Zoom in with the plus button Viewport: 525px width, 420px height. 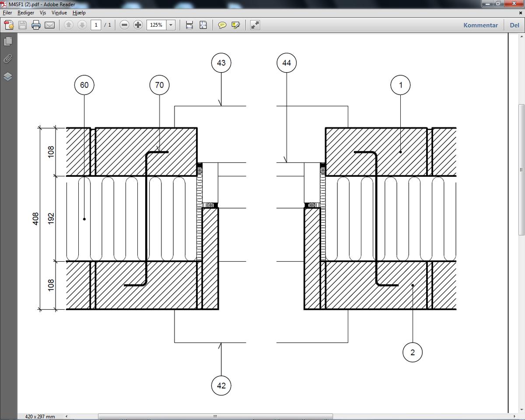pyautogui.click(x=138, y=25)
